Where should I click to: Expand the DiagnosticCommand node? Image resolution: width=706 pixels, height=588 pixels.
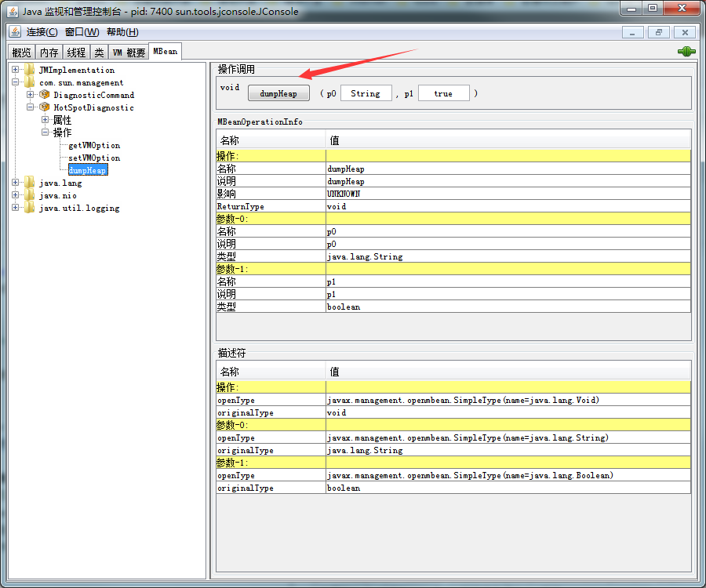point(30,95)
